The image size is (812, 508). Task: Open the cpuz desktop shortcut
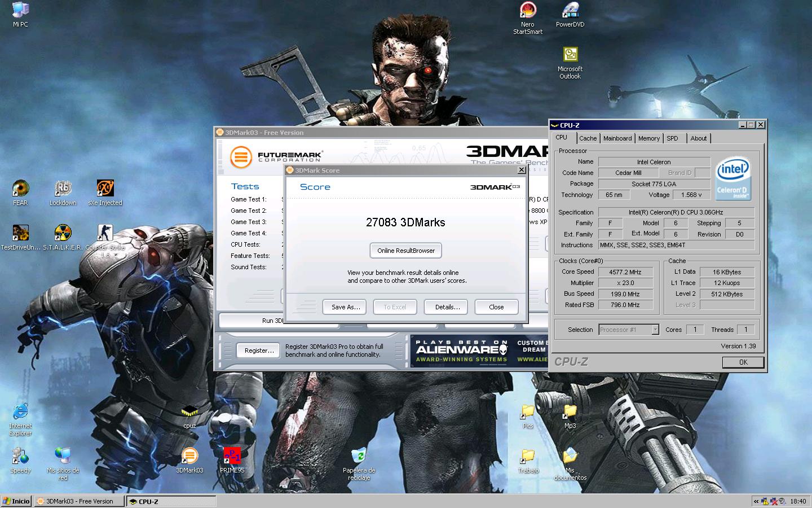pos(189,416)
